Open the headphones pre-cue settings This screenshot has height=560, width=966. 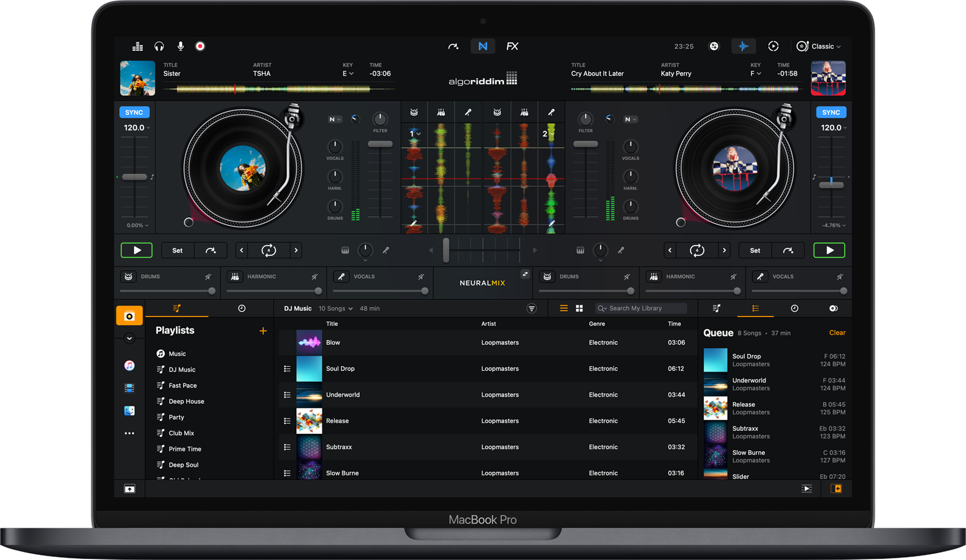159,46
